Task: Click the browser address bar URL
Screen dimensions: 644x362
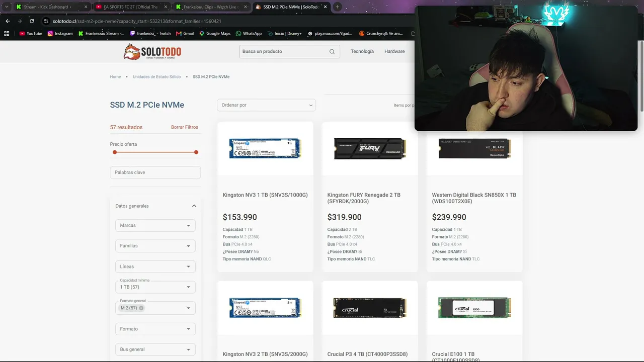Action: (x=137, y=21)
